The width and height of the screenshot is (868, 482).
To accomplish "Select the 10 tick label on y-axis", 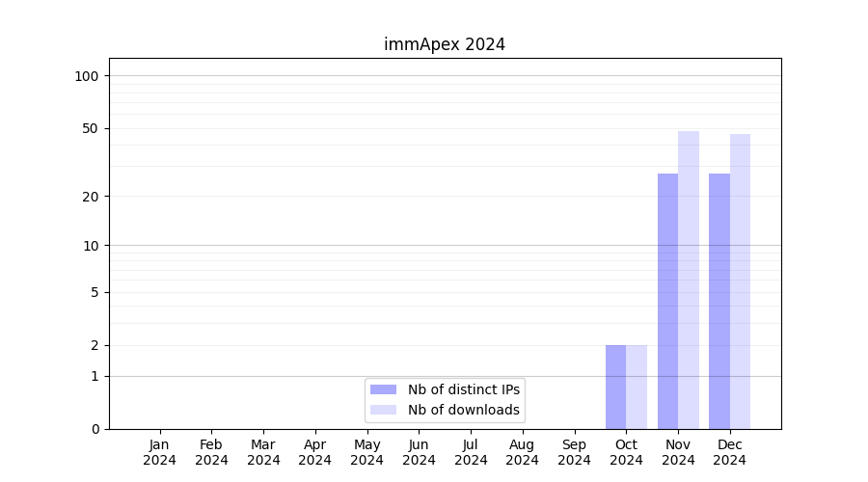I will pos(91,246).
